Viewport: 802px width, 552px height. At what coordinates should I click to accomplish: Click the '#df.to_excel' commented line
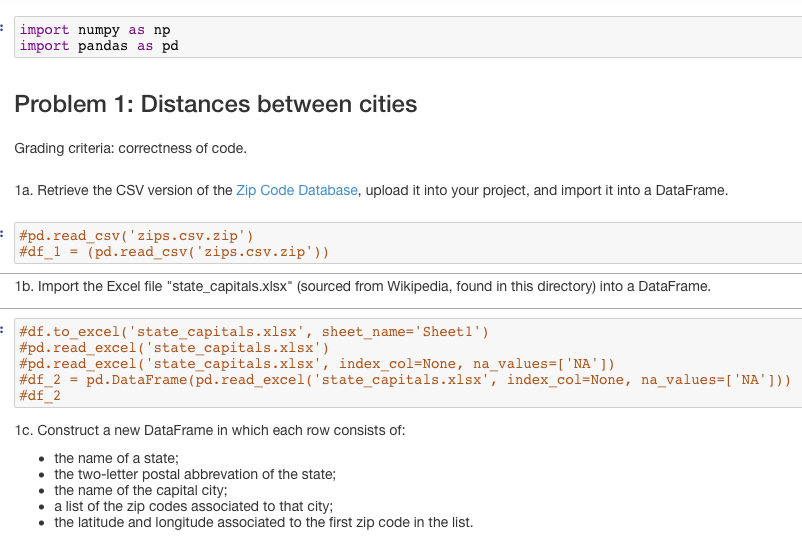pyautogui.click(x=254, y=332)
